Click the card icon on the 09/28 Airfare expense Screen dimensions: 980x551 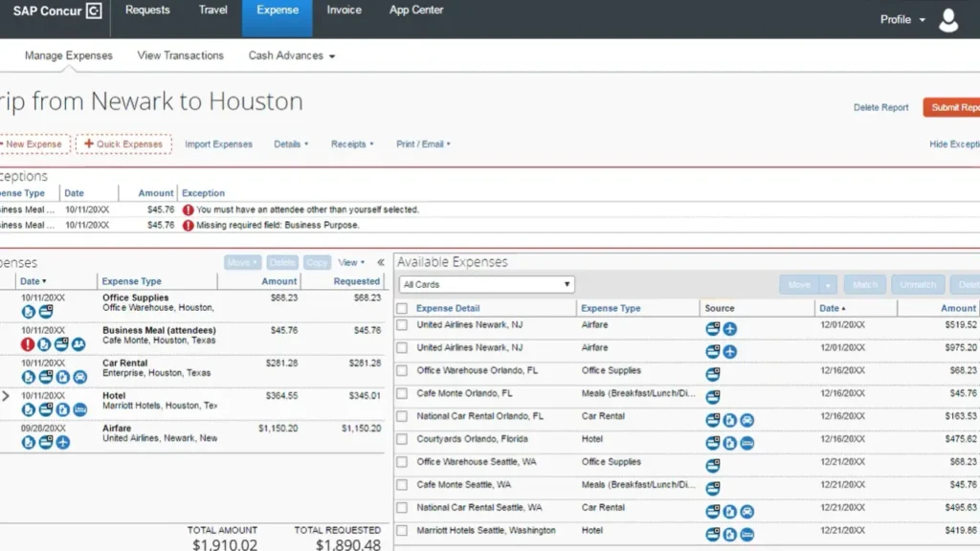coord(46,442)
